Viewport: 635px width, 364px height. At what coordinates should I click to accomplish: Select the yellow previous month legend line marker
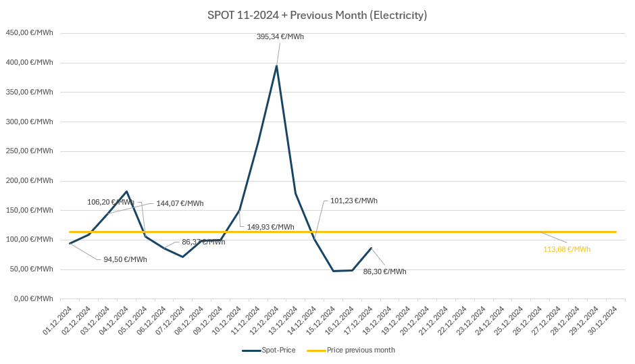click(x=315, y=350)
